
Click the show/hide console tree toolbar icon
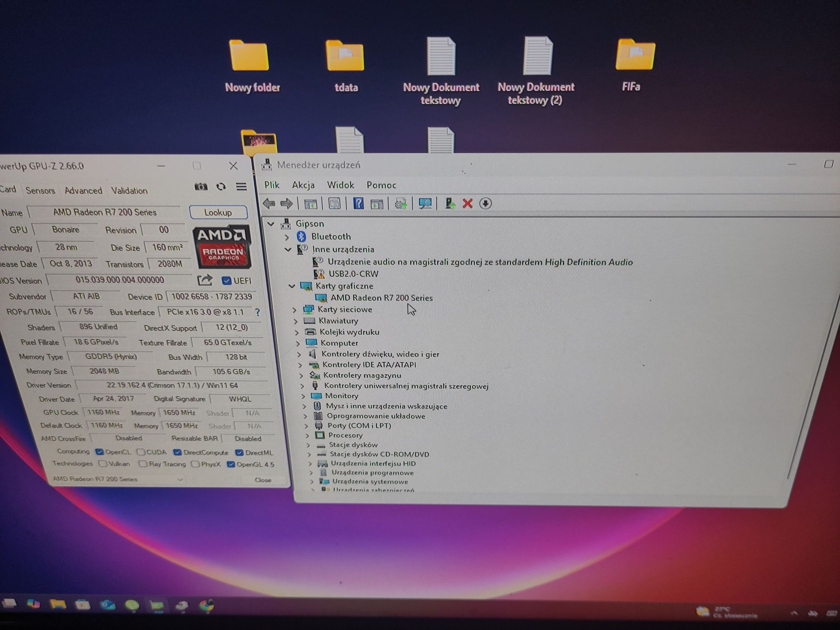(310, 204)
